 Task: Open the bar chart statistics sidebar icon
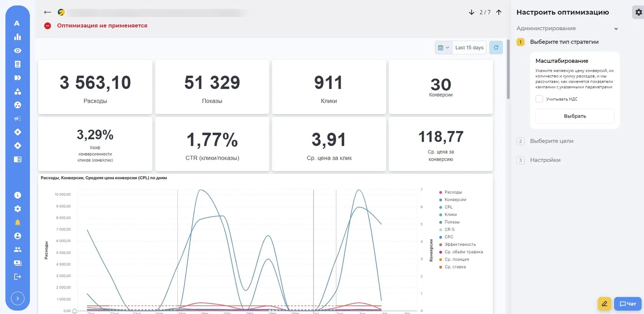pos(18,37)
